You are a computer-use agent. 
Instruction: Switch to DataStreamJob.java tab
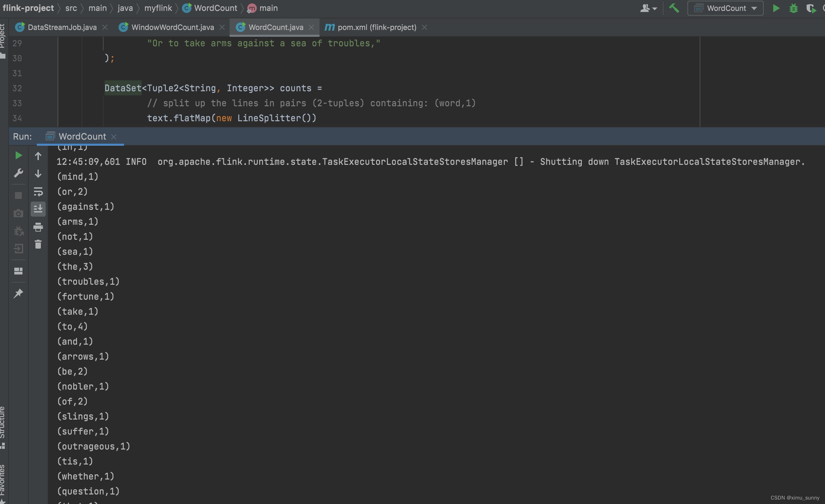(x=62, y=27)
